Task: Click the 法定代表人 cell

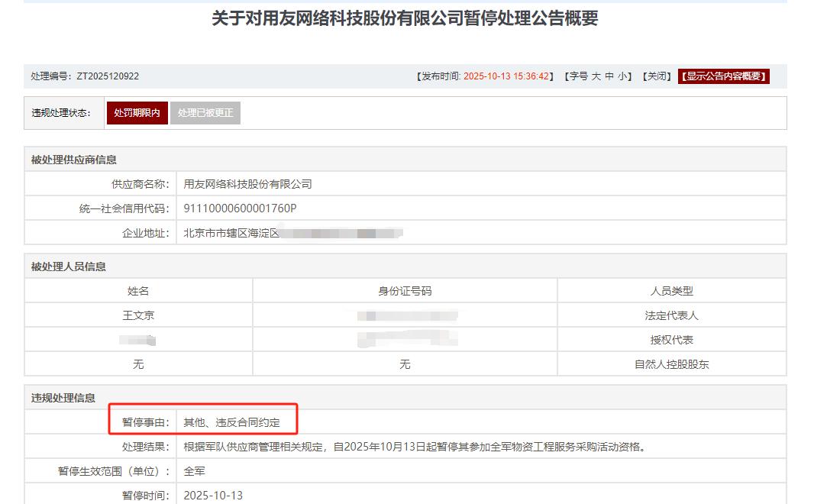Action: 672,315
